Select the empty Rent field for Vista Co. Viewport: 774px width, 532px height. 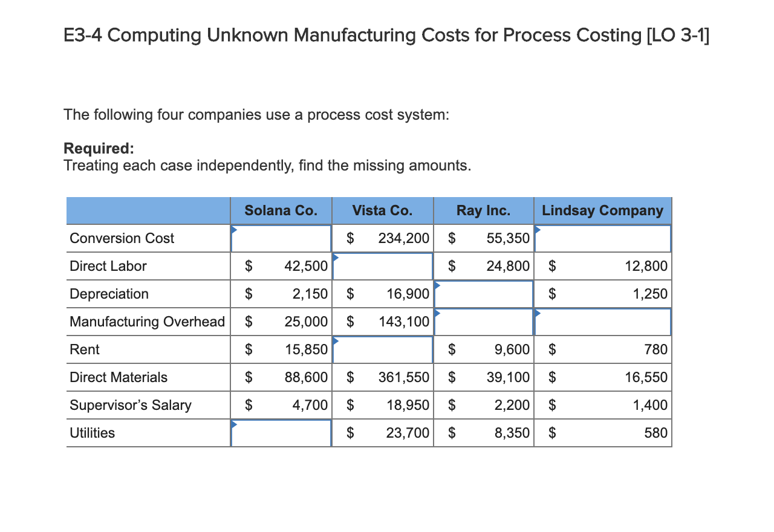point(382,349)
